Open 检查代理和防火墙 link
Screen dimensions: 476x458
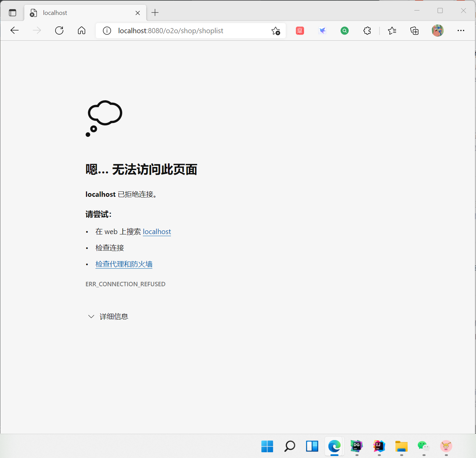(124, 264)
